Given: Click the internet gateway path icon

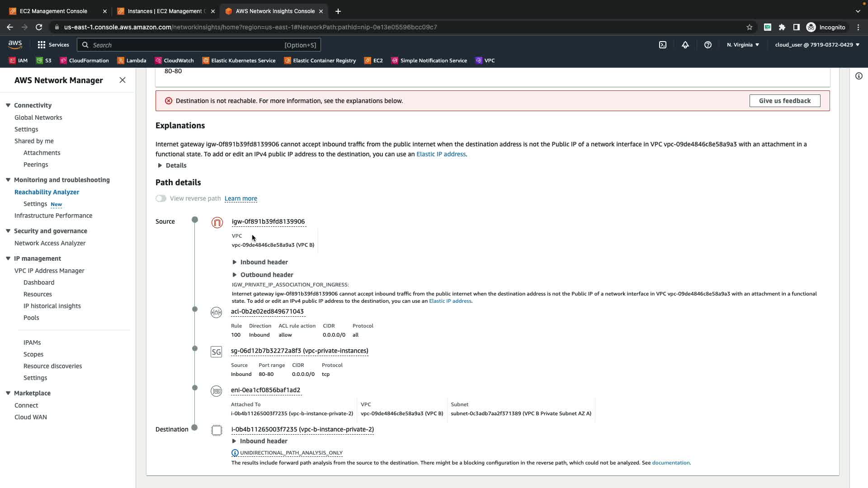Looking at the screenshot, I should pyautogui.click(x=217, y=222).
